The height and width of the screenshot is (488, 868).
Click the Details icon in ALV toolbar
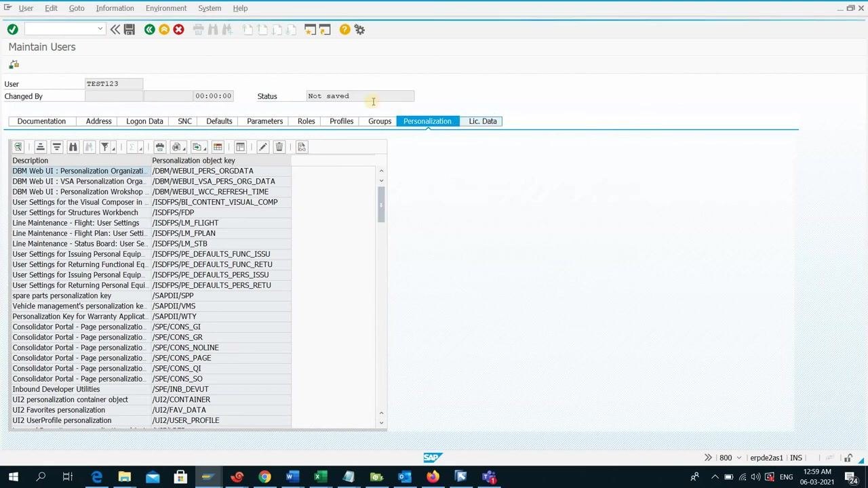click(x=18, y=147)
